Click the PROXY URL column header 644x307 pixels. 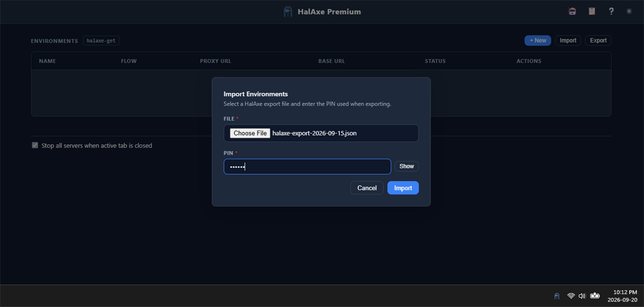tap(215, 61)
